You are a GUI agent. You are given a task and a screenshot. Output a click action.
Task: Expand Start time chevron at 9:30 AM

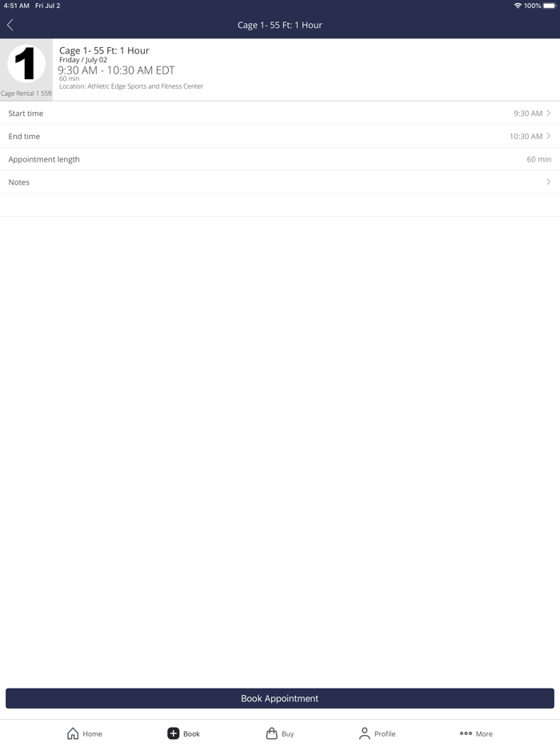pyautogui.click(x=549, y=113)
